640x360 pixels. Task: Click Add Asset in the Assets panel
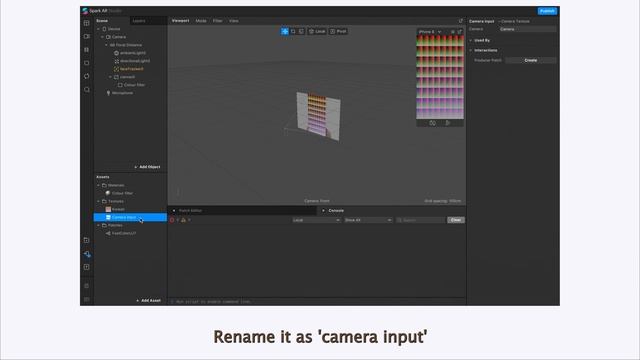click(x=149, y=300)
